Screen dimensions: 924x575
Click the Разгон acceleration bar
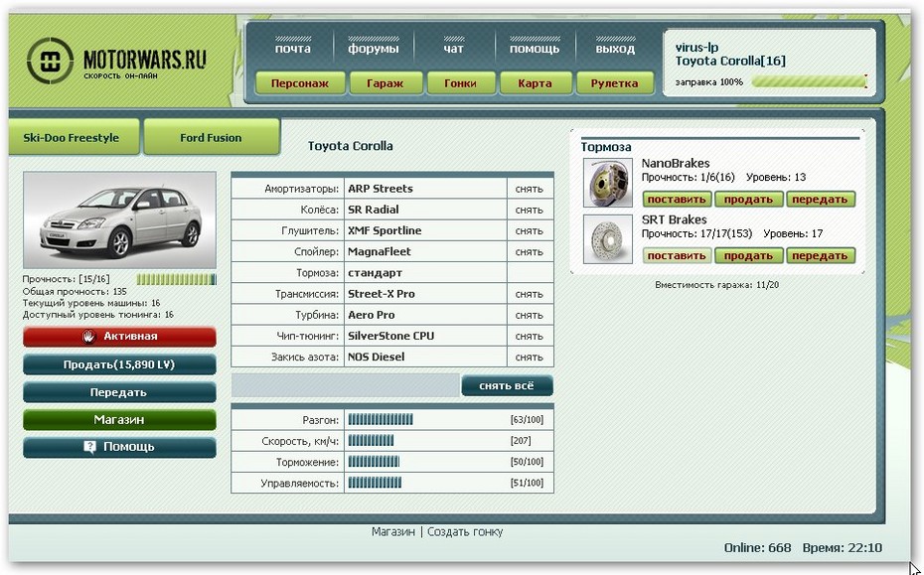[381, 419]
